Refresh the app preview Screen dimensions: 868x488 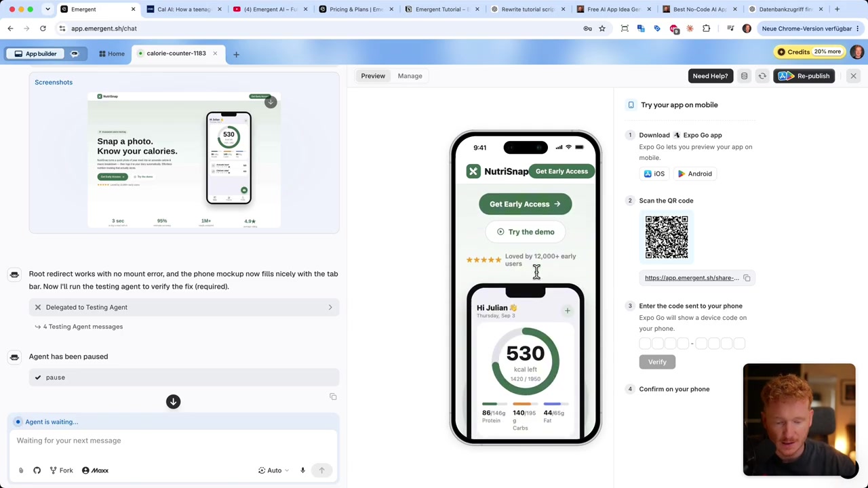click(762, 76)
